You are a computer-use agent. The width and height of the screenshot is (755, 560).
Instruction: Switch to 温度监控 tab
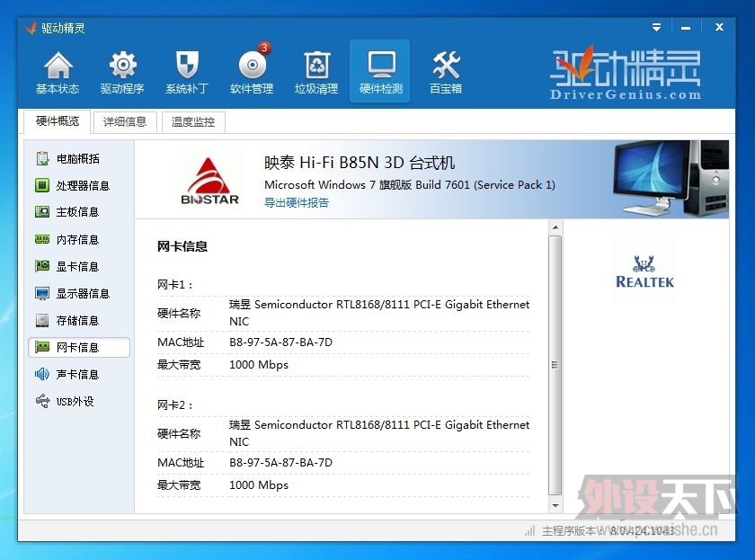[193, 122]
